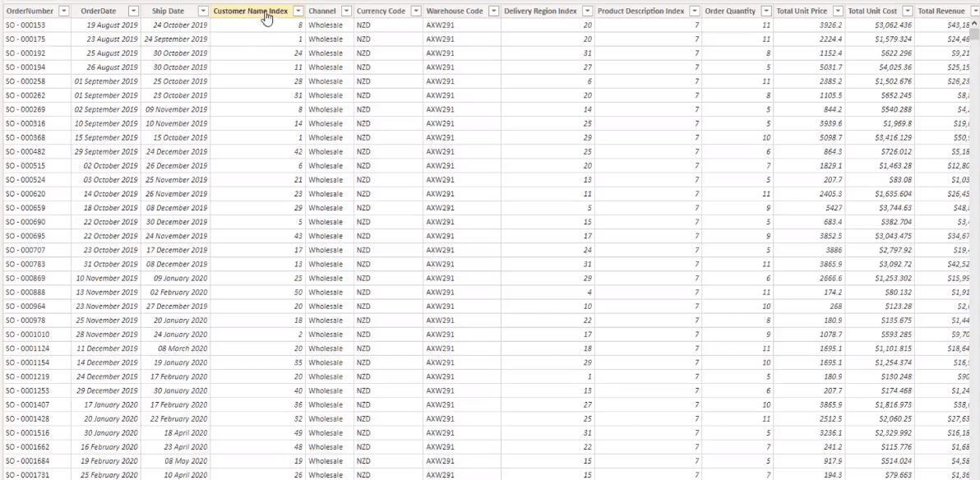Click NZD cell in row SO - 000368
Image resolution: width=980 pixels, height=480 pixels.
point(388,137)
